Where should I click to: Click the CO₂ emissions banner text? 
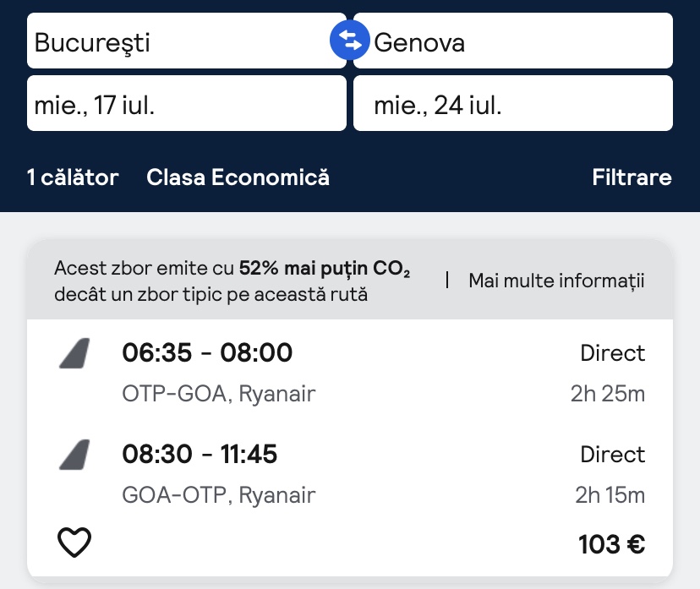(232, 281)
